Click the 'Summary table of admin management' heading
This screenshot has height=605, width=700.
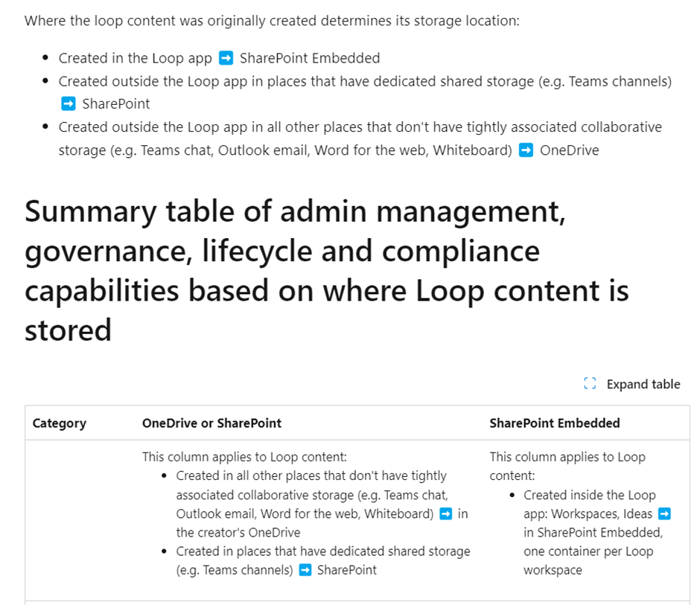pyautogui.click(x=326, y=270)
